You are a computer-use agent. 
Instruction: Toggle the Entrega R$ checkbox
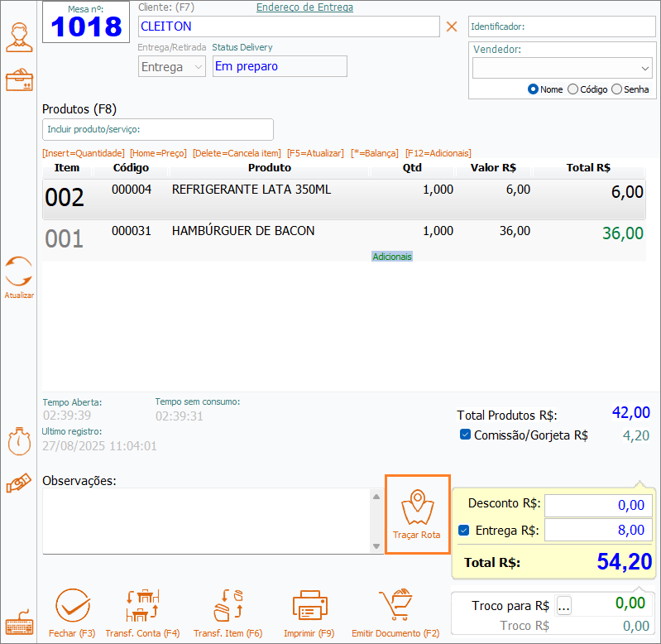tap(464, 531)
